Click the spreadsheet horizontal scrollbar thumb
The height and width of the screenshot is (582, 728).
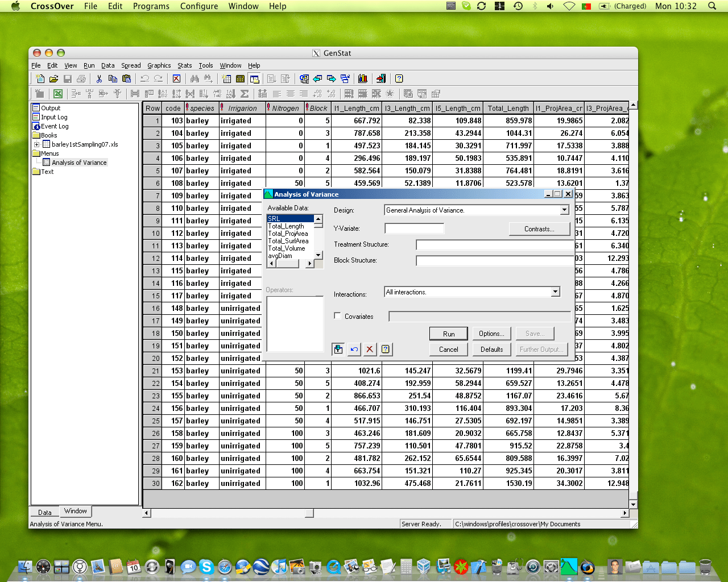[309, 513]
